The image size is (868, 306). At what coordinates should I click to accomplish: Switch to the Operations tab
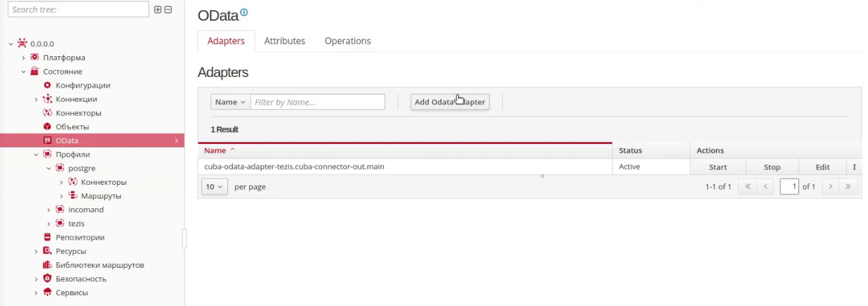point(347,41)
